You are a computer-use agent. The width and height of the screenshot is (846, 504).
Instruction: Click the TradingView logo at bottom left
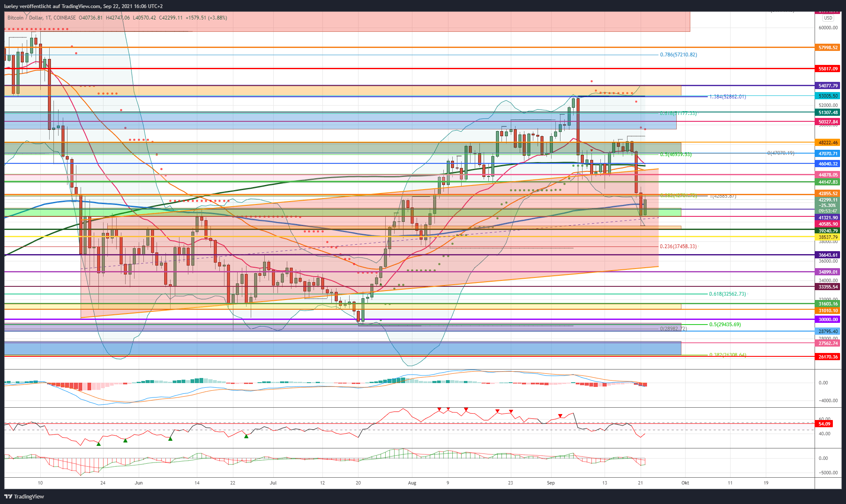24,496
